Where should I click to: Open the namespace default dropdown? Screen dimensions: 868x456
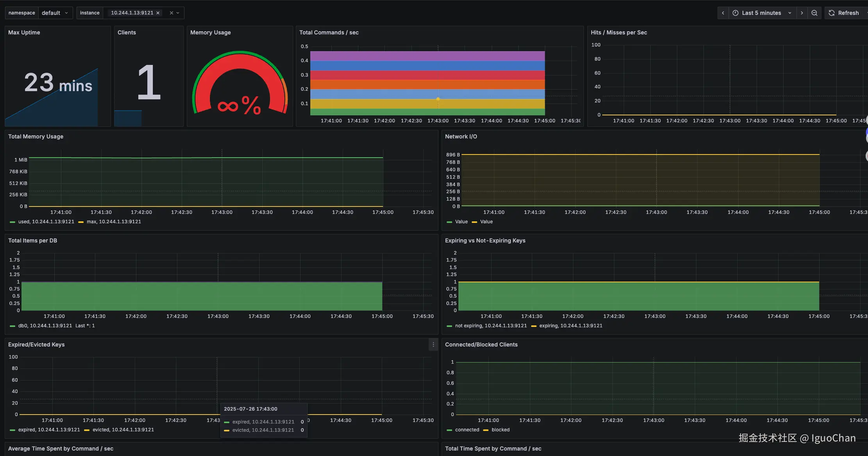click(x=55, y=13)
